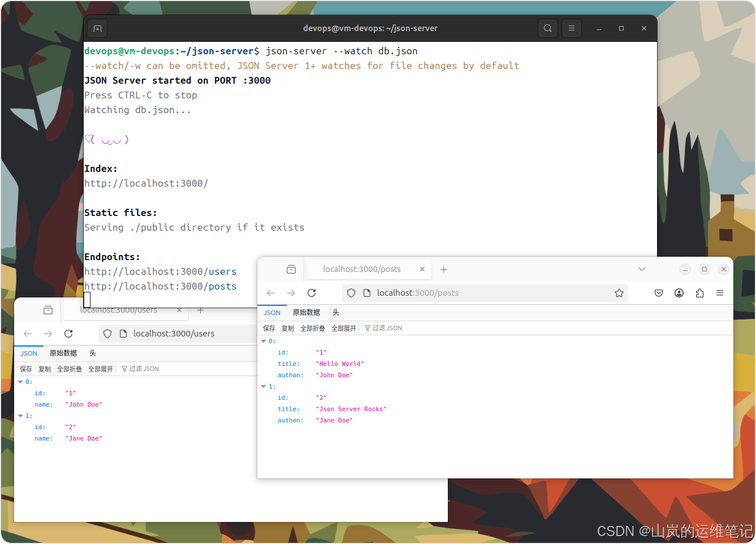Select "Hello World" title value
The image size is (756, 544).
pyautogui.click(x=340, y=364)
